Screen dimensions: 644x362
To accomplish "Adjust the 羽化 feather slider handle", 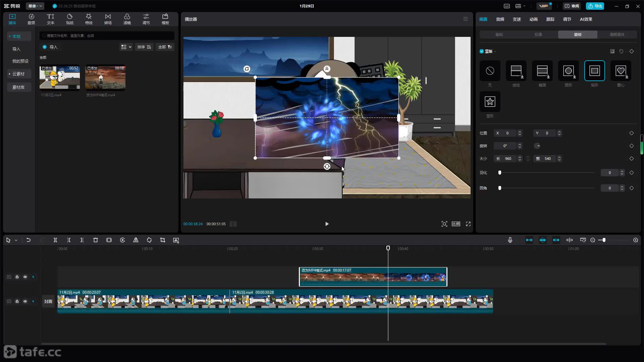I will point(500,173).
